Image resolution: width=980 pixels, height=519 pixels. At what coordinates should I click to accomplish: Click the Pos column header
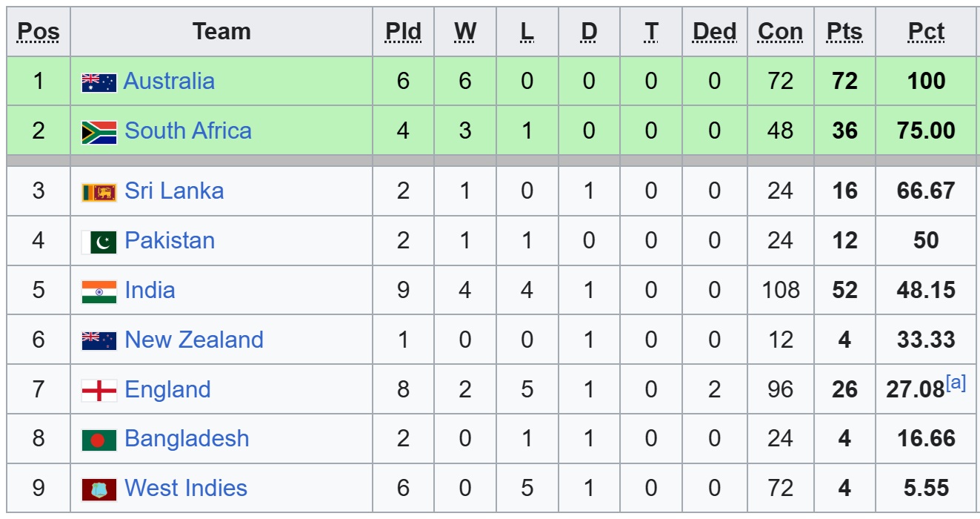tap(39, 32)
